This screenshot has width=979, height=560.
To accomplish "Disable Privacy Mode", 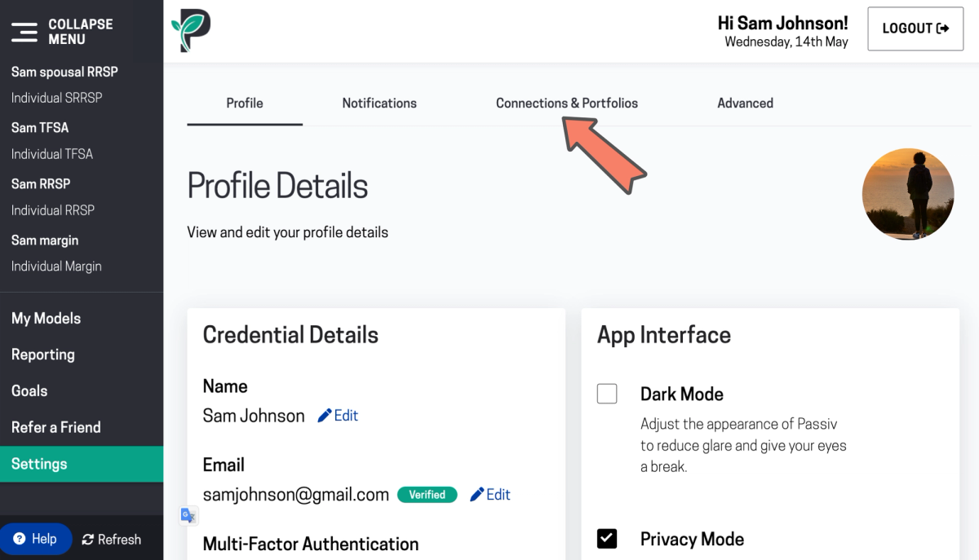I will 607,538.
